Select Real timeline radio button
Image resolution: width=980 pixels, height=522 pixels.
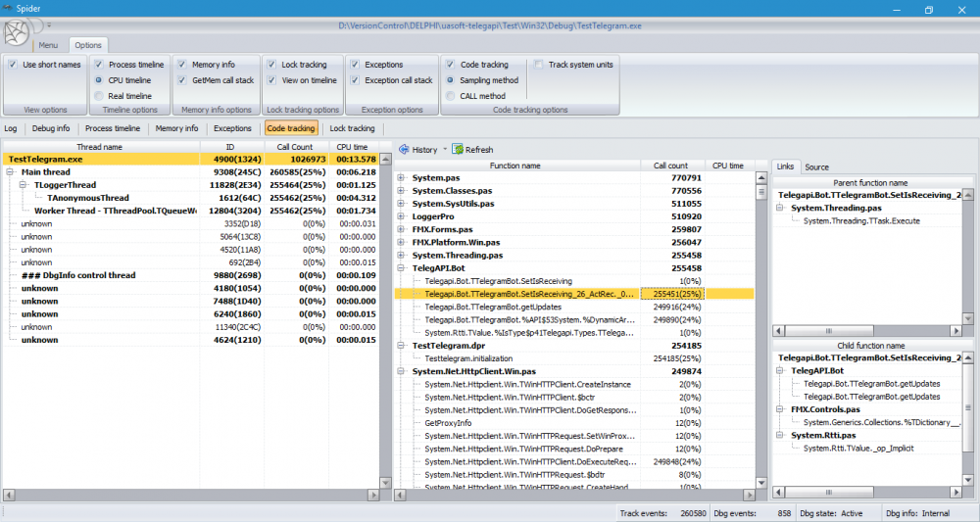[99, 96]
